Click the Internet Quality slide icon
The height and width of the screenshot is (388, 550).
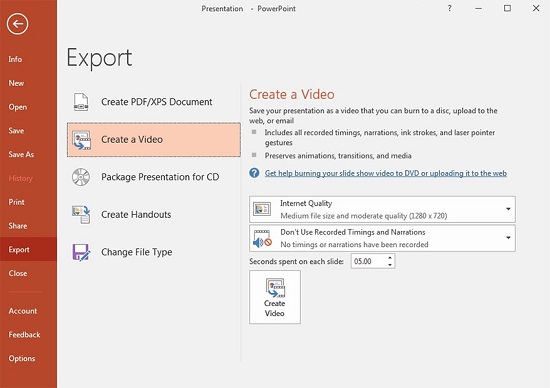point(262,209)
